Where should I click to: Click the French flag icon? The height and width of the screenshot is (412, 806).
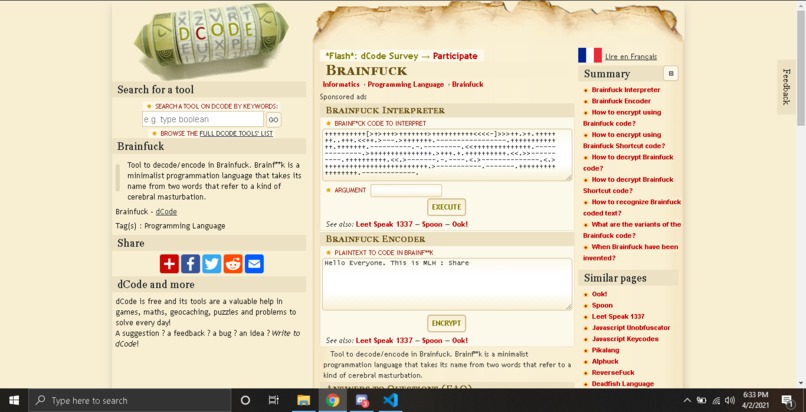(x=590, y=55)
